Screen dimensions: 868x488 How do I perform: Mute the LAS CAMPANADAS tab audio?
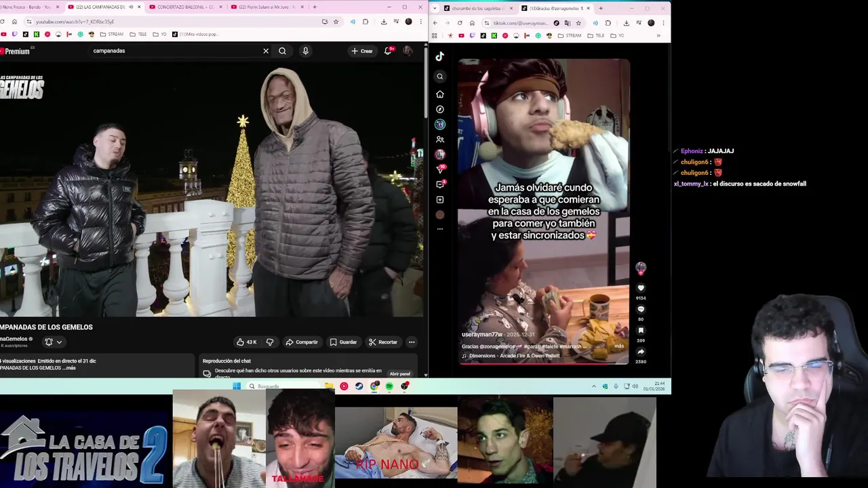(132, 7)
